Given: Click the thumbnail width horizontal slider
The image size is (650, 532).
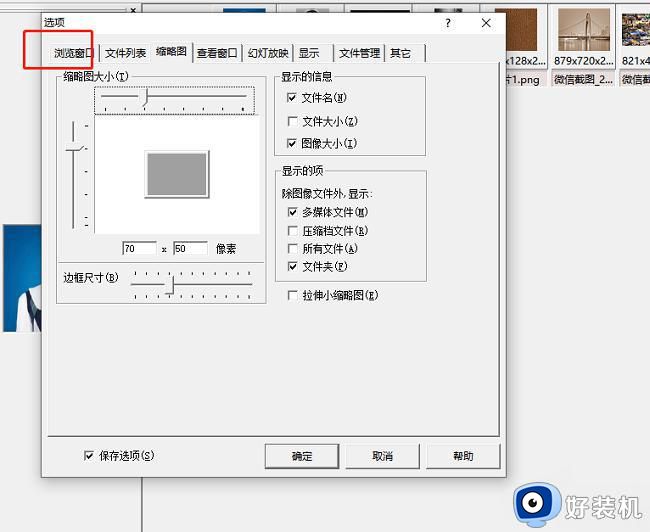Looking at the screenshot, I should 174,100.
